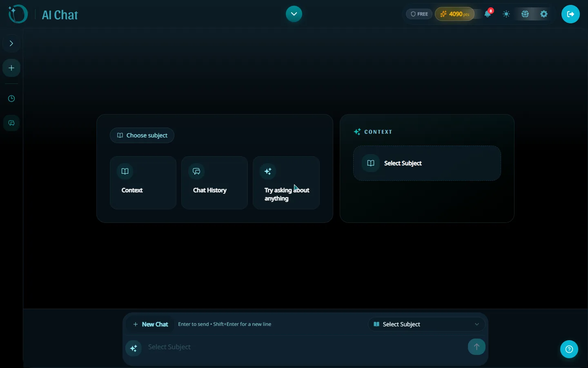Click the FREE plan badge
The height and width of the screenshot is (368, 588).
pyautogui.click(x=419, y=14)
